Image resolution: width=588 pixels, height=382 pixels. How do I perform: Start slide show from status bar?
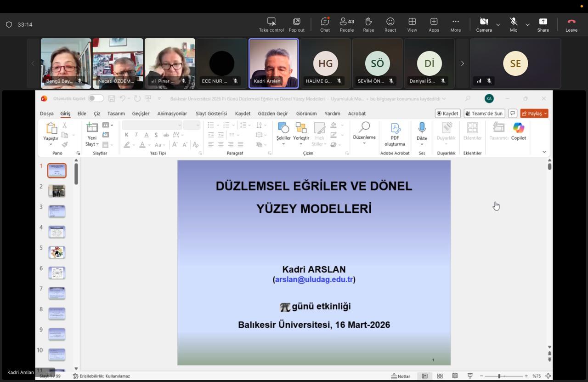(x=470, y=376)
